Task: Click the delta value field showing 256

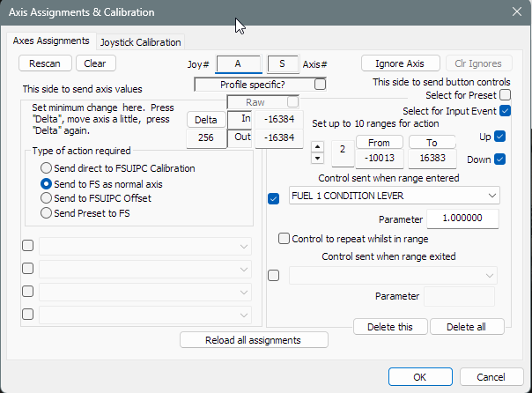Action: pos(206,137)
